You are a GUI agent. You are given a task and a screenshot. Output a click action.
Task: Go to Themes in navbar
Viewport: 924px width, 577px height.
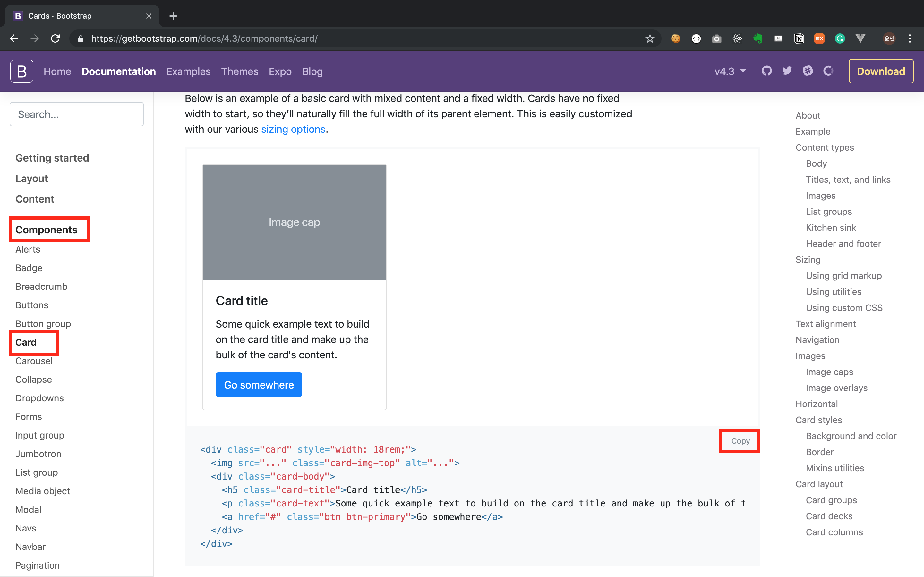(239, 71)
